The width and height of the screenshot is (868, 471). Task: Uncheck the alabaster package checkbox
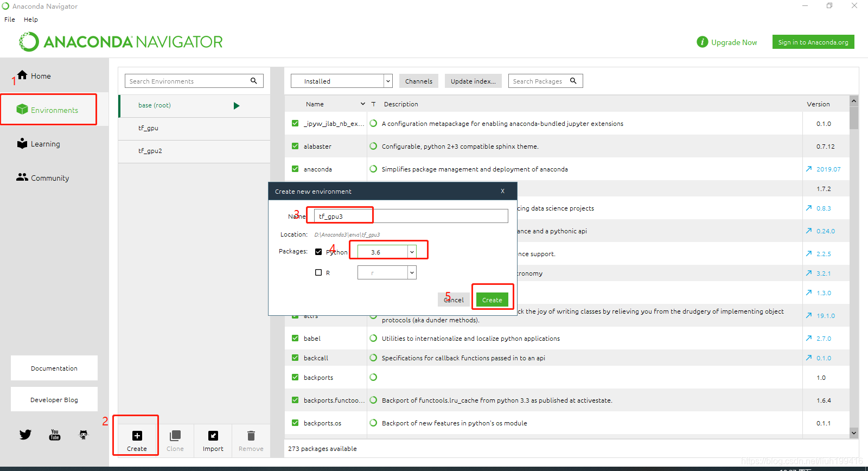[x=295, y=146]
